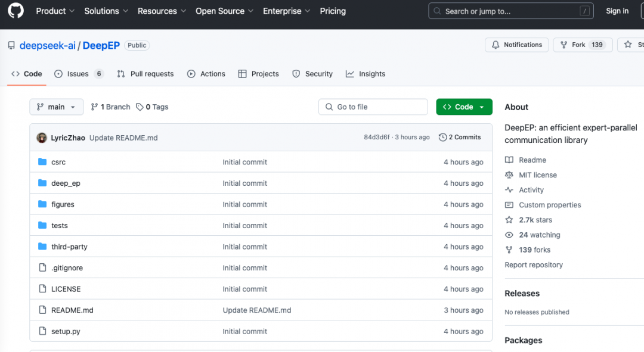The height and width of the screenshot is (352, 644).
Task: Click the fork icon in Fork button
Action: coord(564,45)
